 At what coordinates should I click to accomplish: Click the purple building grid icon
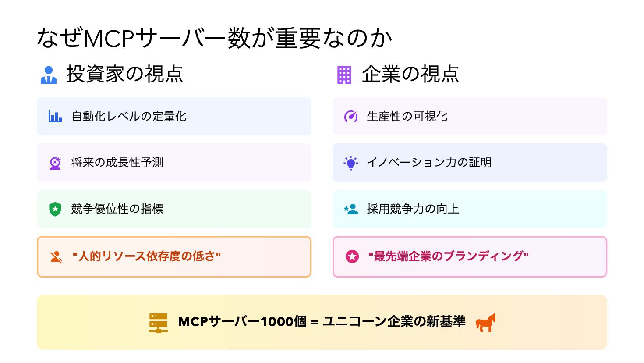[x=344, y=75]
